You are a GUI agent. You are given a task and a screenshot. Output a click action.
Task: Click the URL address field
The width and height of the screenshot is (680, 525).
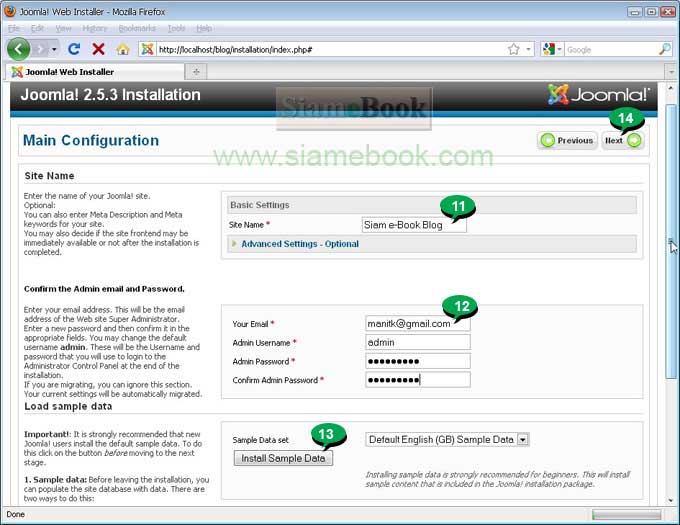click(330, 50)
